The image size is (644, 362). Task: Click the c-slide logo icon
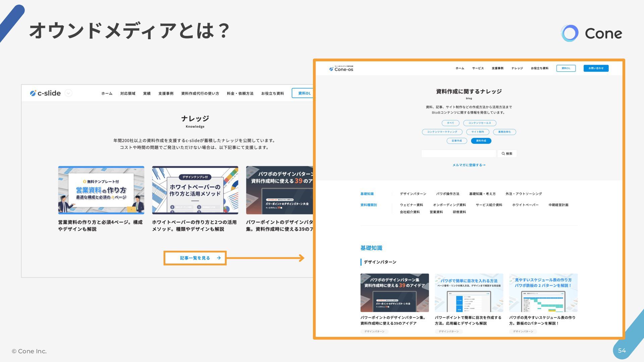pos(33,93)
